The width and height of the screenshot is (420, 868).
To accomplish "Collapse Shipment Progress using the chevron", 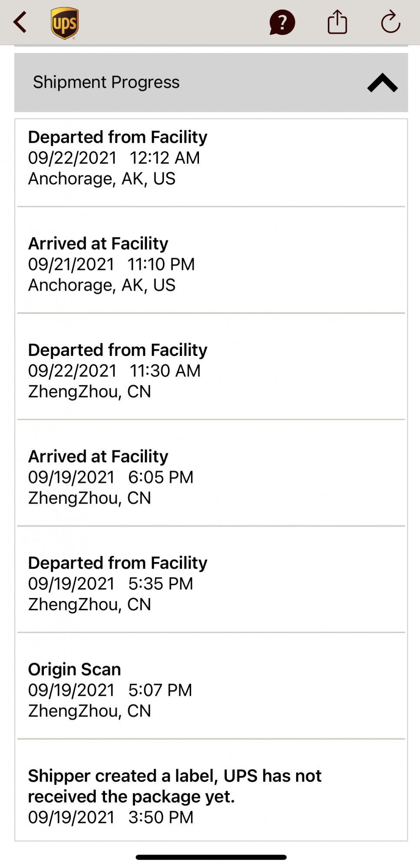I will (382, 82).
